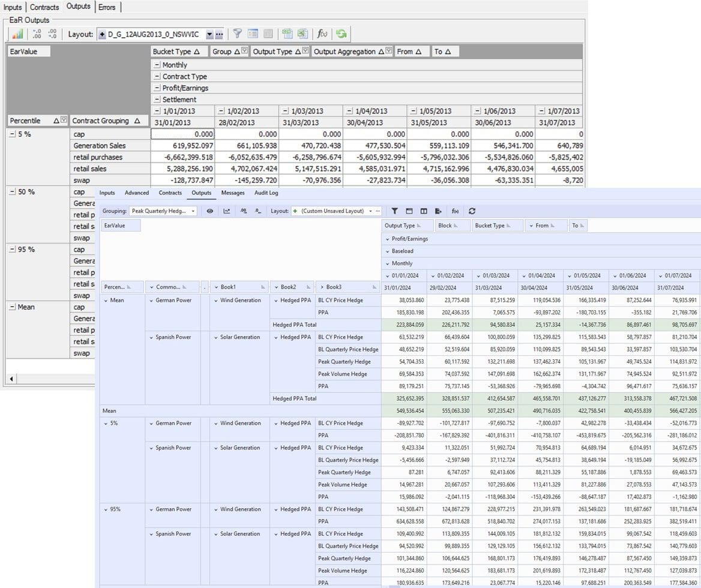The height and width of the screenshot is (588, 701).
Task: Click the Peak Volume Hedge row under Mean
Action: tap(348, 374)
